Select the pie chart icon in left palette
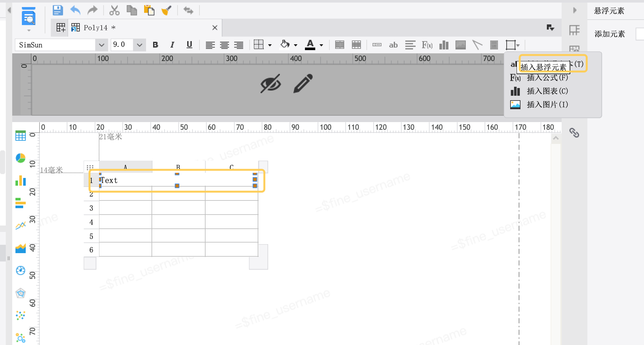This screenshot has height=345, width=644. 21,158
